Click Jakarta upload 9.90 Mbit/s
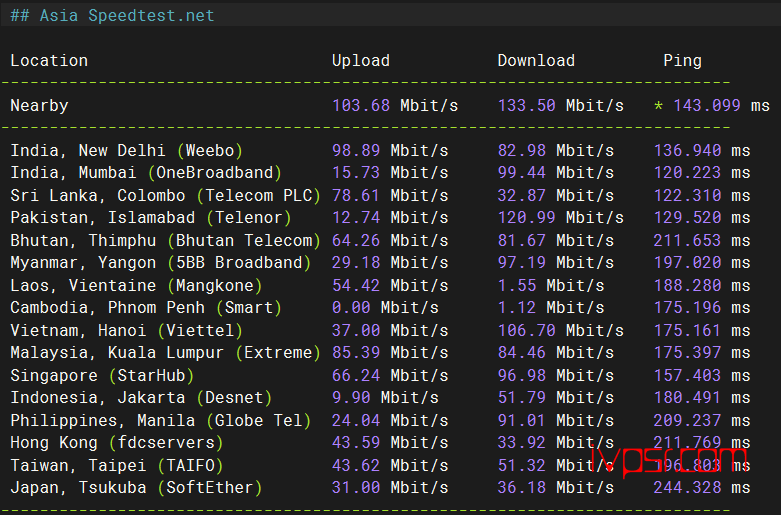This screenshot has width=781, height=515. tap(385, 397)
